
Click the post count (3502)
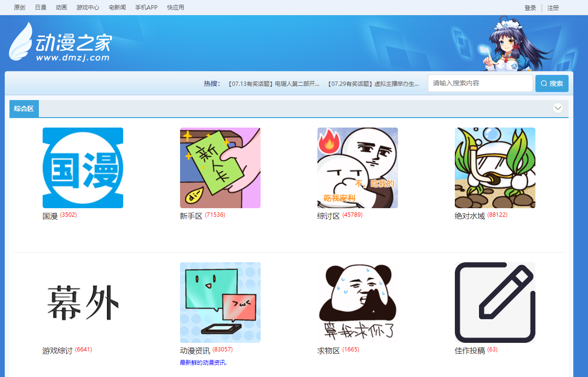(x=68, y=215)
